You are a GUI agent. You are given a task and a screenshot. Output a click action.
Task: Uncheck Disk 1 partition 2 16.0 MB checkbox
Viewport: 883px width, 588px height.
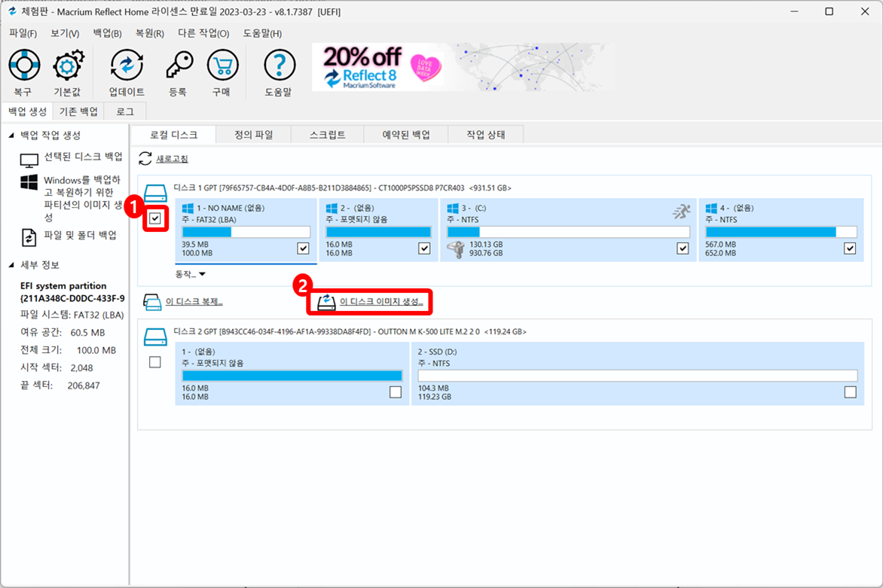click(x=424, y=248)
